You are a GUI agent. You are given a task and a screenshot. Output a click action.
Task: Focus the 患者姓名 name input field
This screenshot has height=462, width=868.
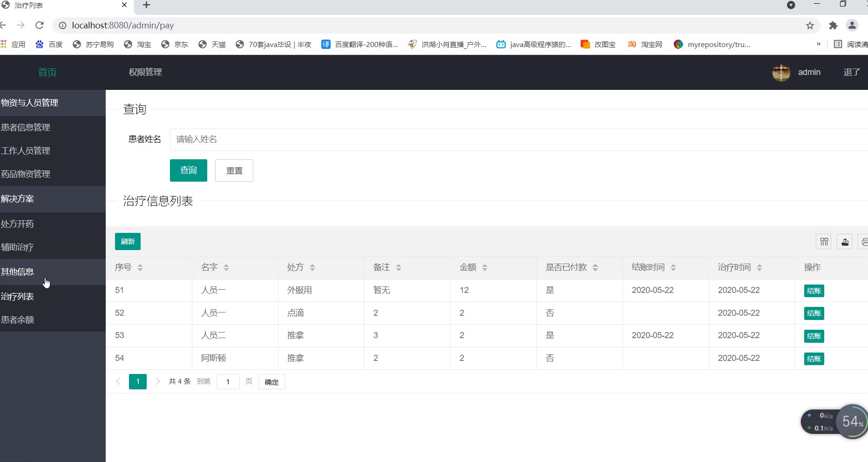[x=519, y=139]
